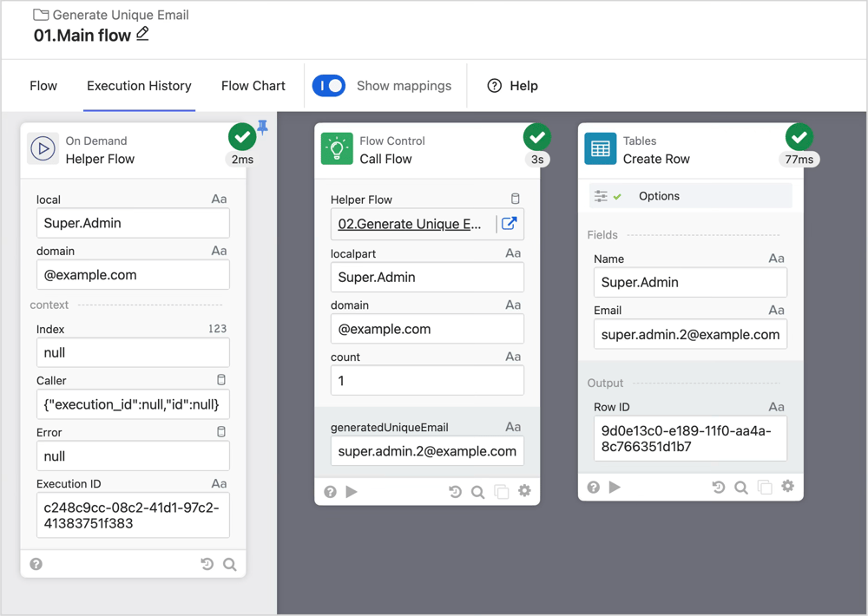The image size is (868, 616).
Task: Switch to the Flow Chart tab
Action: [x=253, y=86]
